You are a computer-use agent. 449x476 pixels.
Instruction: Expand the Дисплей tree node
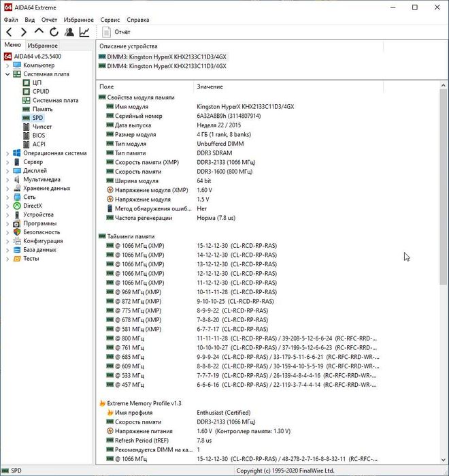click(7, 171)
